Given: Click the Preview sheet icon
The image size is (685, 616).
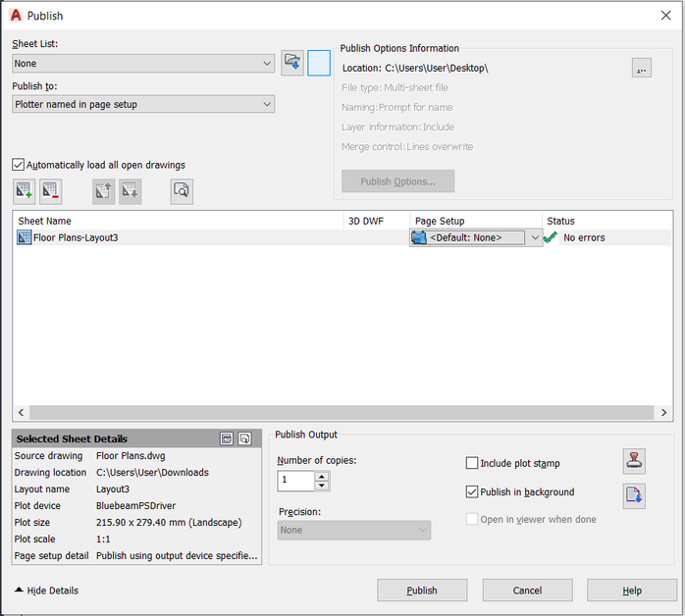Looking at the screenshot, I should [182, 191].
